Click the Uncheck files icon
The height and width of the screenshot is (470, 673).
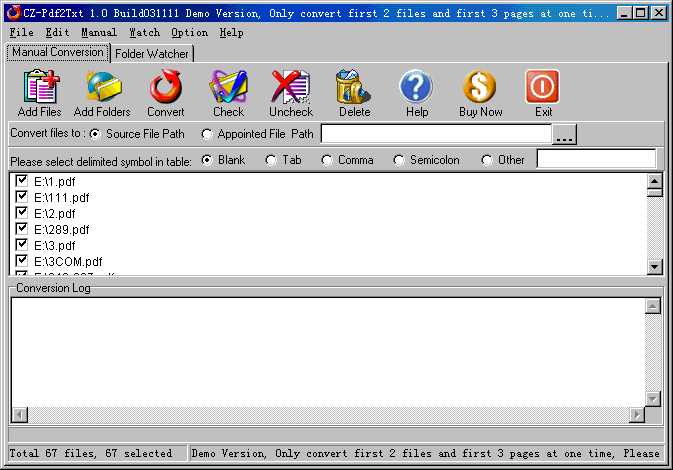[x=291, y=87]
